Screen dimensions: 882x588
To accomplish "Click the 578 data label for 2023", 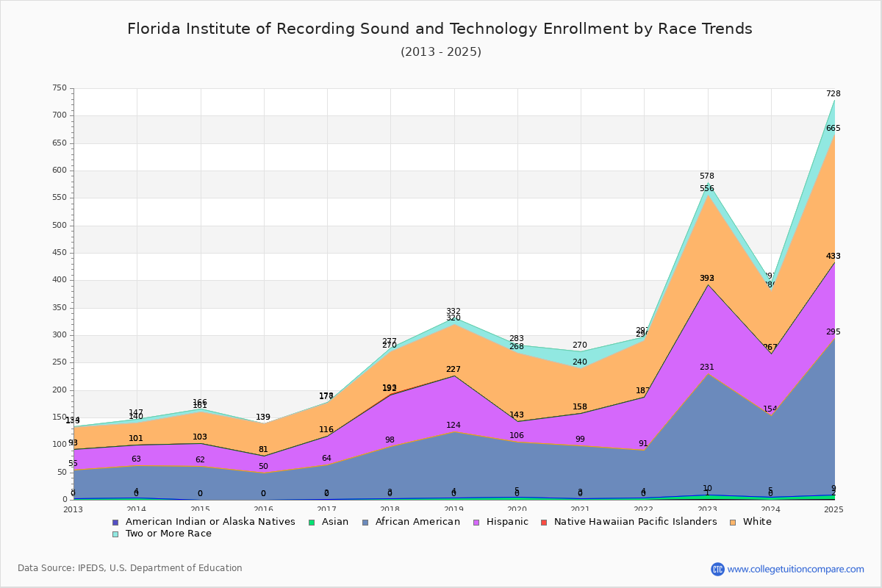I will (706, 176).
